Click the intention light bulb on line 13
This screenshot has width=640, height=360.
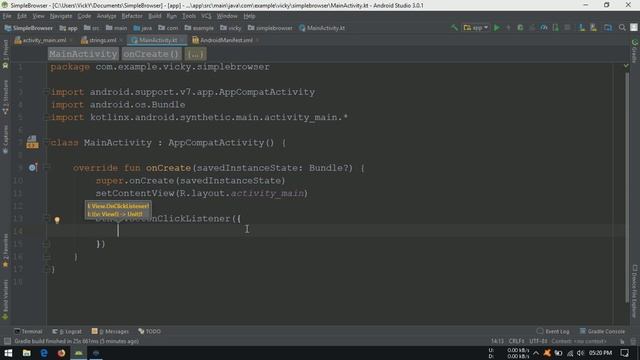[x=57, y=220]
